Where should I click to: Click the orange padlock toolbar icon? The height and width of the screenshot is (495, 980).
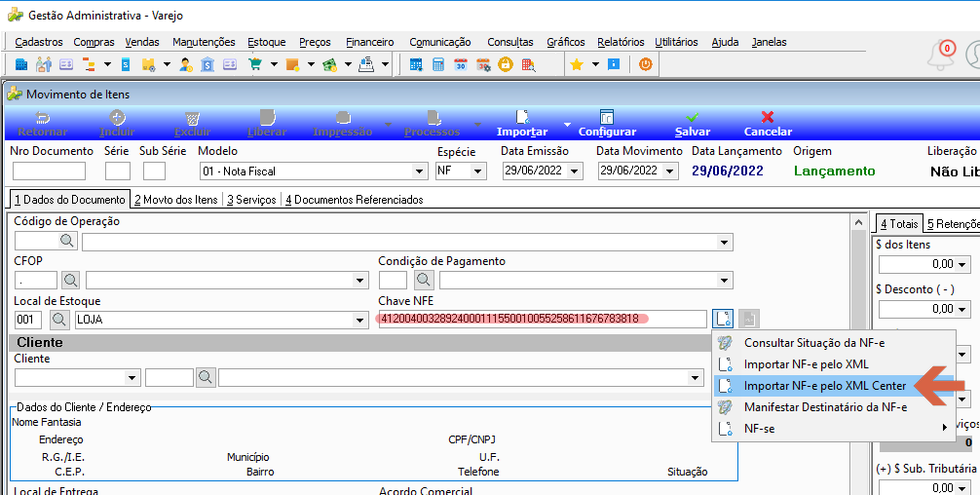point(506,64)
